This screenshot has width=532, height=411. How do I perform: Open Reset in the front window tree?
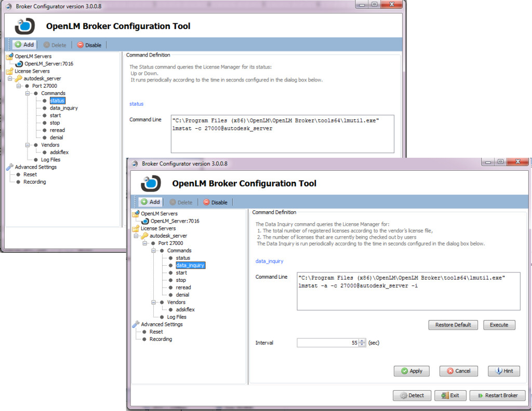coord(156,332)
